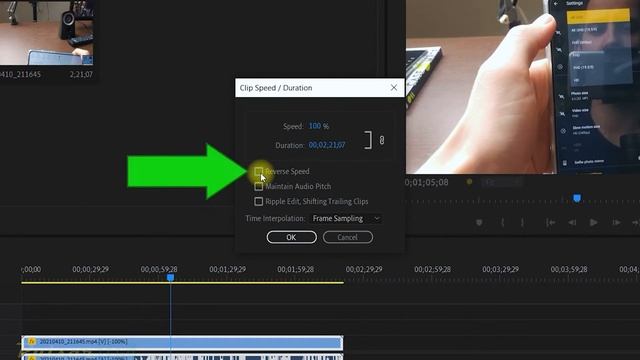The width and height of the screenshot is (640, 360).
Task: Click the Mark In bracket icon
Action: tap(502, 222)
